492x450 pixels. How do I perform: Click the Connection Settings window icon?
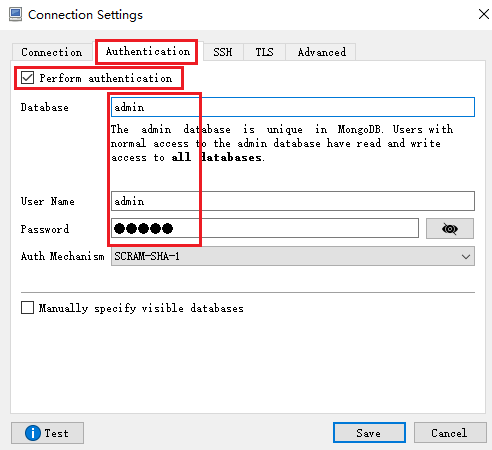tap(15, 15)
